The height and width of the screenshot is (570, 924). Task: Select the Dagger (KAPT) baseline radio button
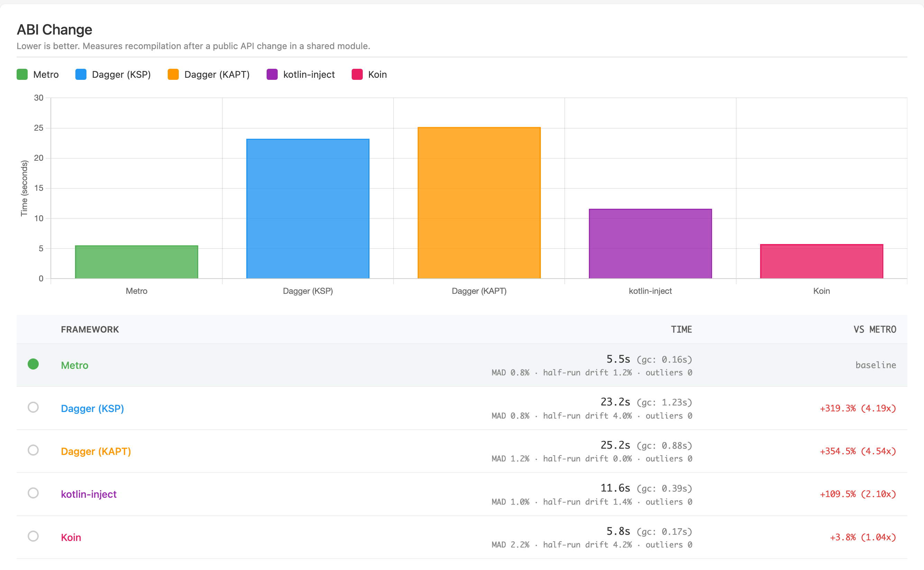point(33,450)
